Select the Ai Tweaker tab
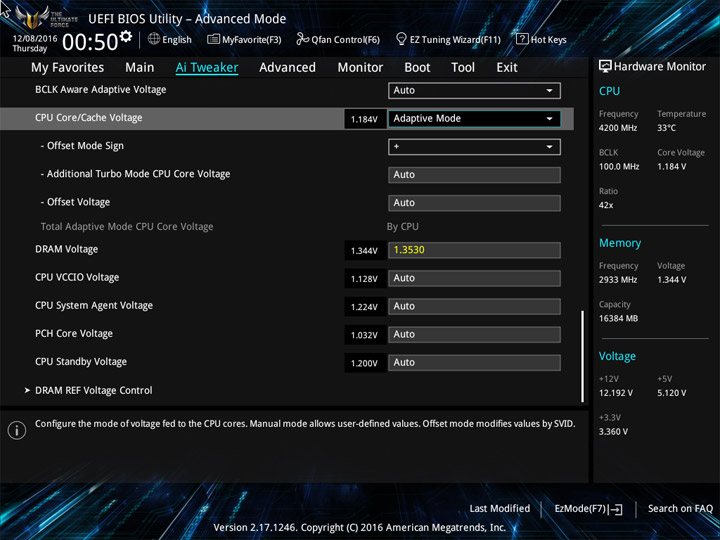This screenshot has height=540, width=720. click(207, 68)
